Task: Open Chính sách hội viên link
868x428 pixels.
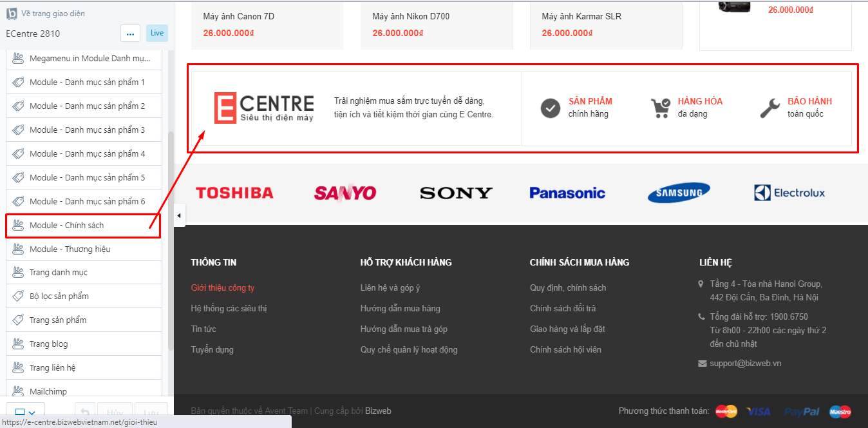Action: pos(565,350)
